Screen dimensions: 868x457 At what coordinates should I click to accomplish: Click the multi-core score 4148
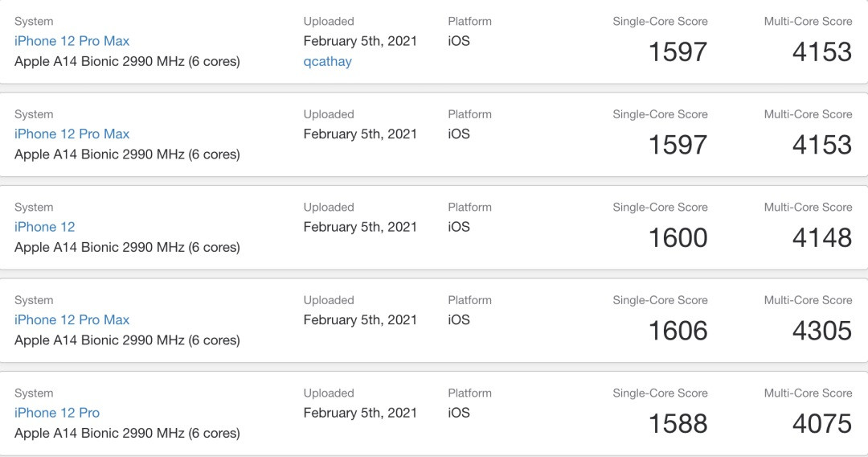[x=821, y=238]
